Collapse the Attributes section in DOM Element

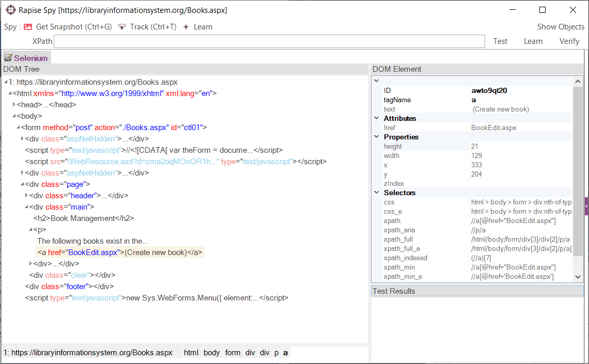coord(376,118)
